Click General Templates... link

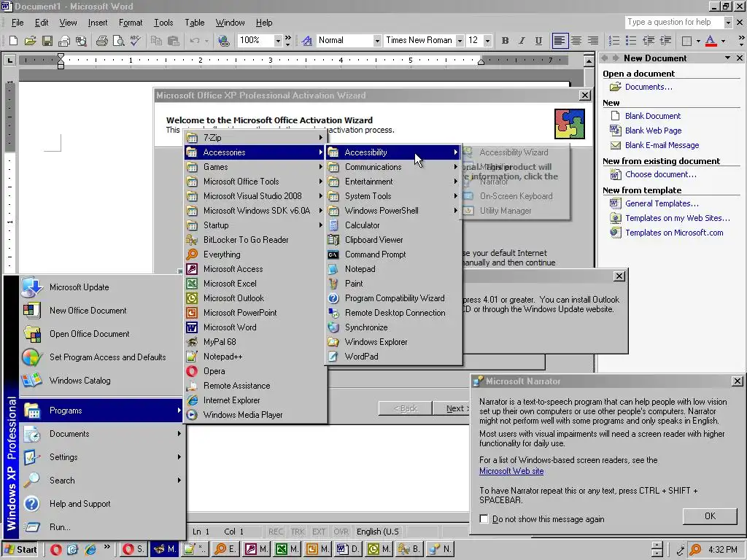(662, 203)
